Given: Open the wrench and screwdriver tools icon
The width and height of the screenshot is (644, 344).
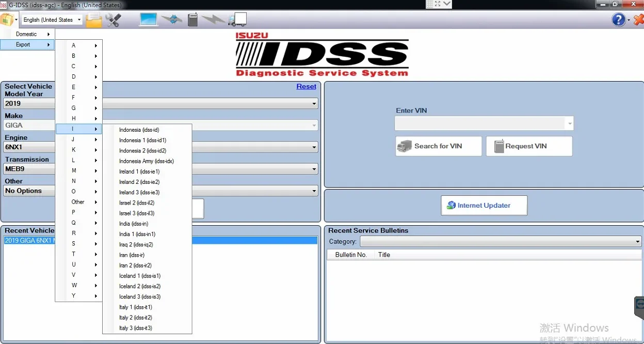Looking at the screenshot, I should (113, 20).
